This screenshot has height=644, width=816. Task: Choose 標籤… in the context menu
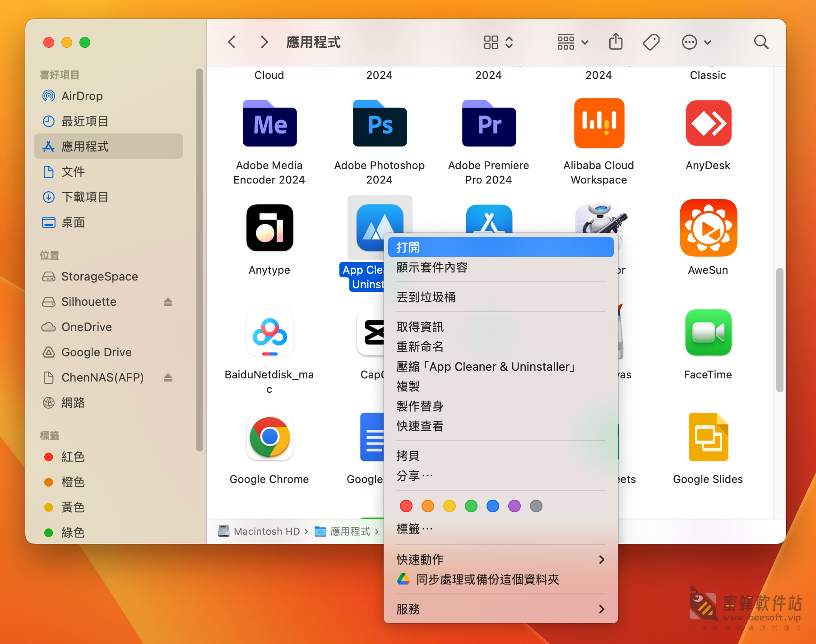(501, 529)
